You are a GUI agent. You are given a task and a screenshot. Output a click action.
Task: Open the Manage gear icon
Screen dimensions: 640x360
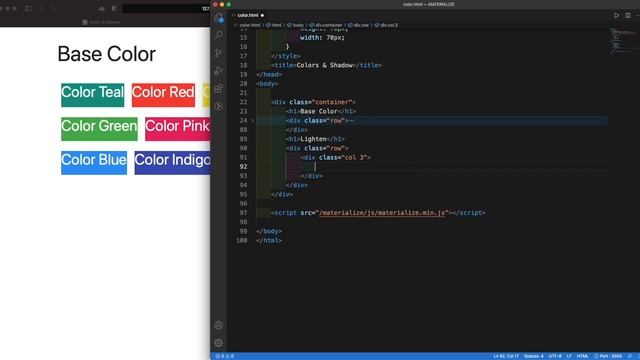click(219, 343)
